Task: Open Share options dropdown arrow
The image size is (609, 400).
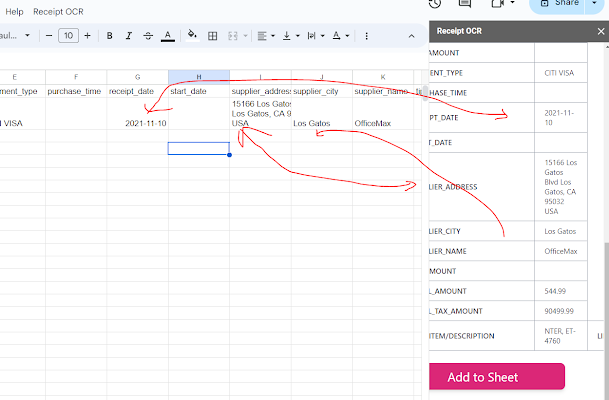Action: tap(594, 3)
